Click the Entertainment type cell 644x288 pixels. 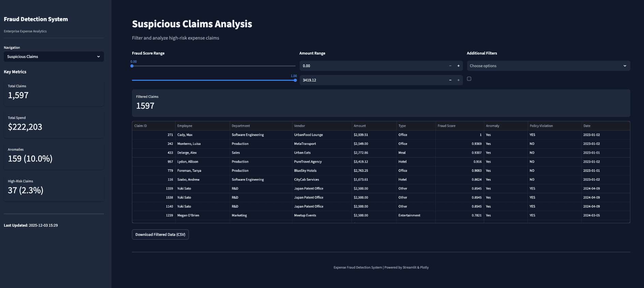click(x=416, y=215)
